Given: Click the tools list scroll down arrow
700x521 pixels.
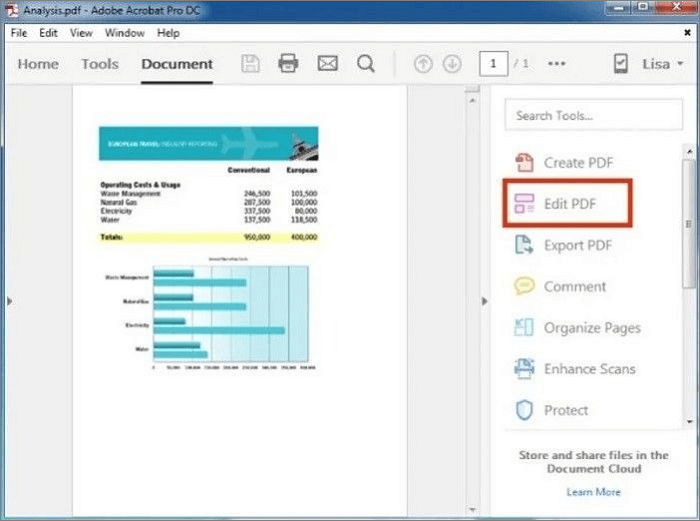Looking at the screenshot, I should click(689, 421).
